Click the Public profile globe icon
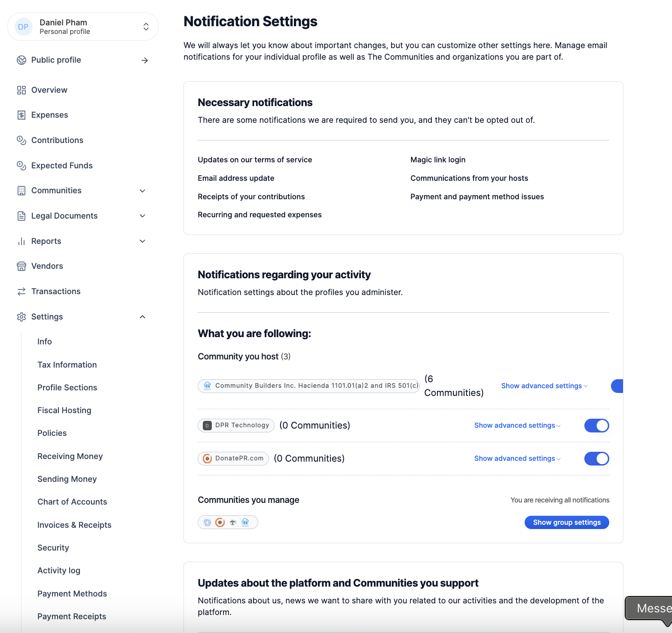Image resolution: width=672 pixels, height=633 pixels. [x=21, y=60]
